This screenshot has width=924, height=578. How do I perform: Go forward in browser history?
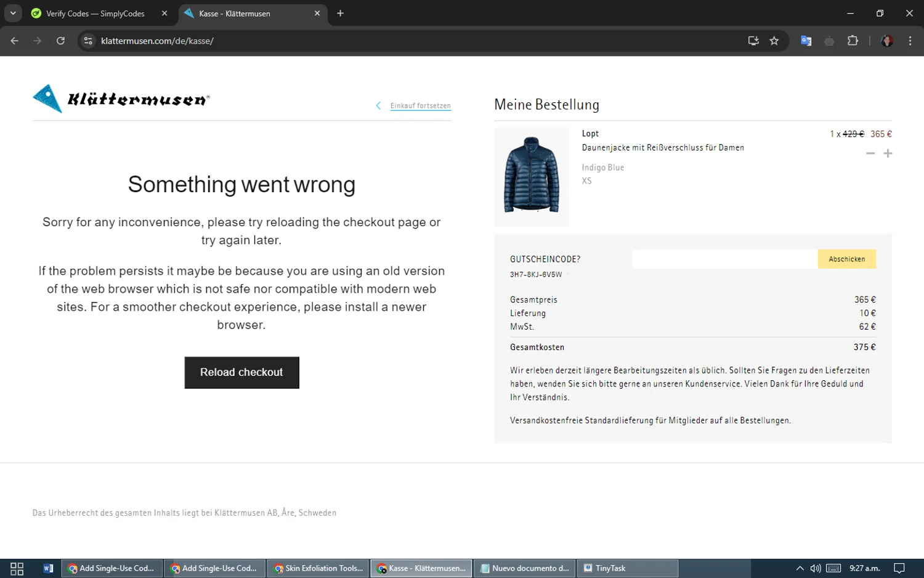pos(38,41)
